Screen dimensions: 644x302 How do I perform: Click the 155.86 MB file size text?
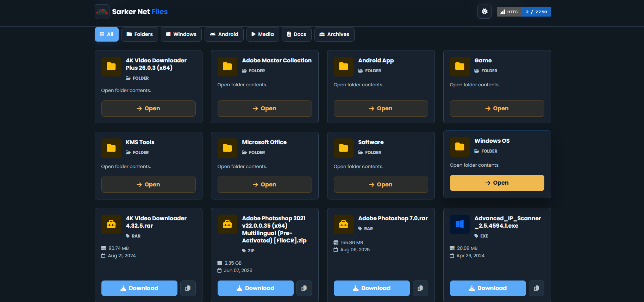352,243
